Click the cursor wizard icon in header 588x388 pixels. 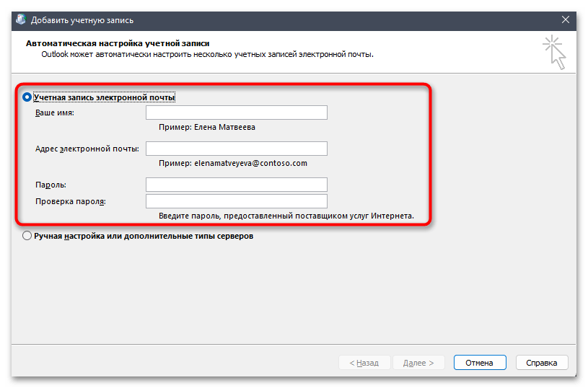click(555, 53)
